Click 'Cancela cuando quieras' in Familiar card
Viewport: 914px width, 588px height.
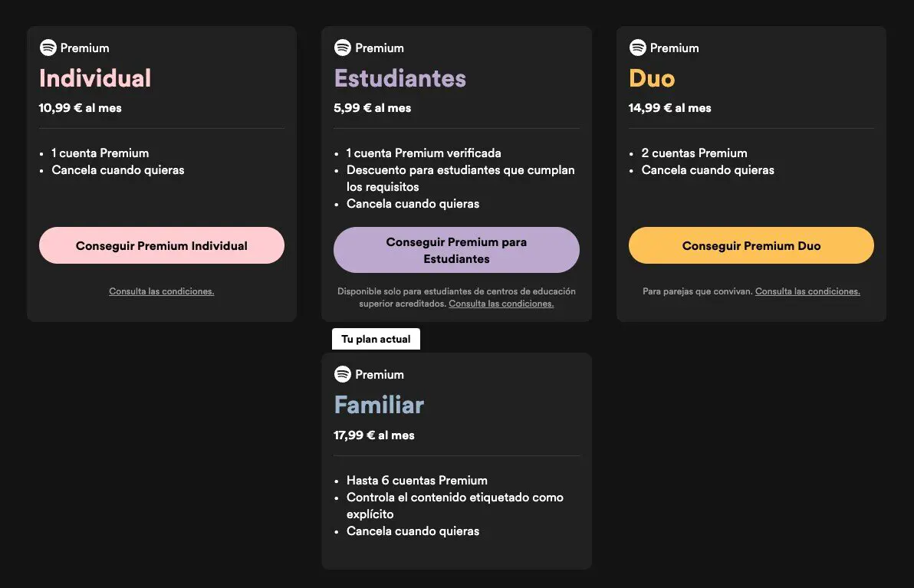coord(413,531)
